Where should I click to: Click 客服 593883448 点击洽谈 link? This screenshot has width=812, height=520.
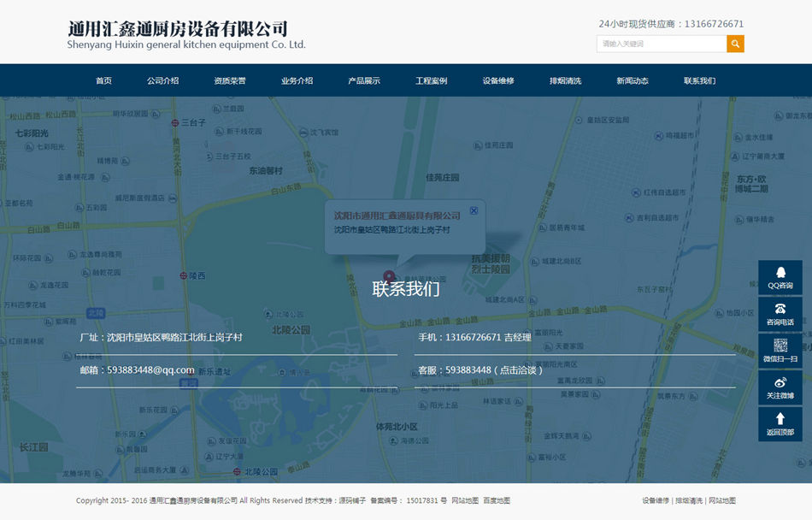click(x=480, y=370)
